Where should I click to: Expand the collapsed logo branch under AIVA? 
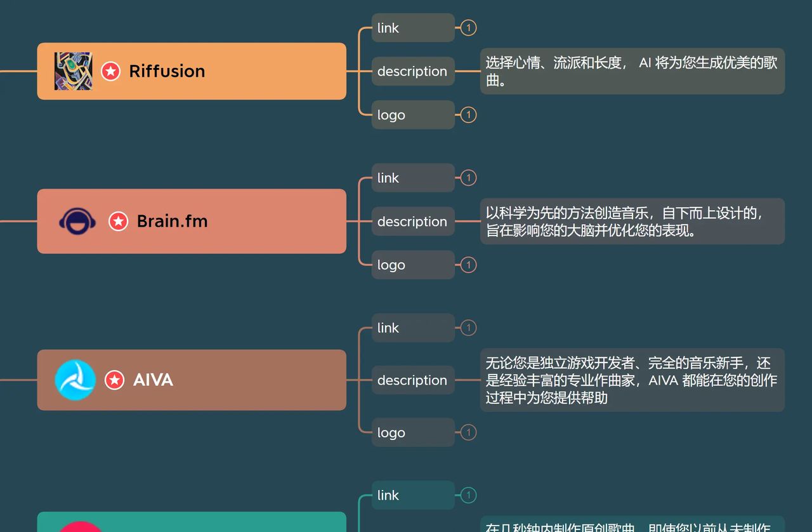[468, 432]
